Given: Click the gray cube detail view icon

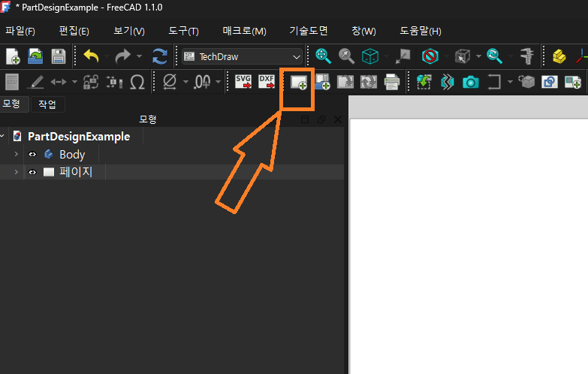Looking at the screenshot, I should pyautogui.click(x=526, y=81).
